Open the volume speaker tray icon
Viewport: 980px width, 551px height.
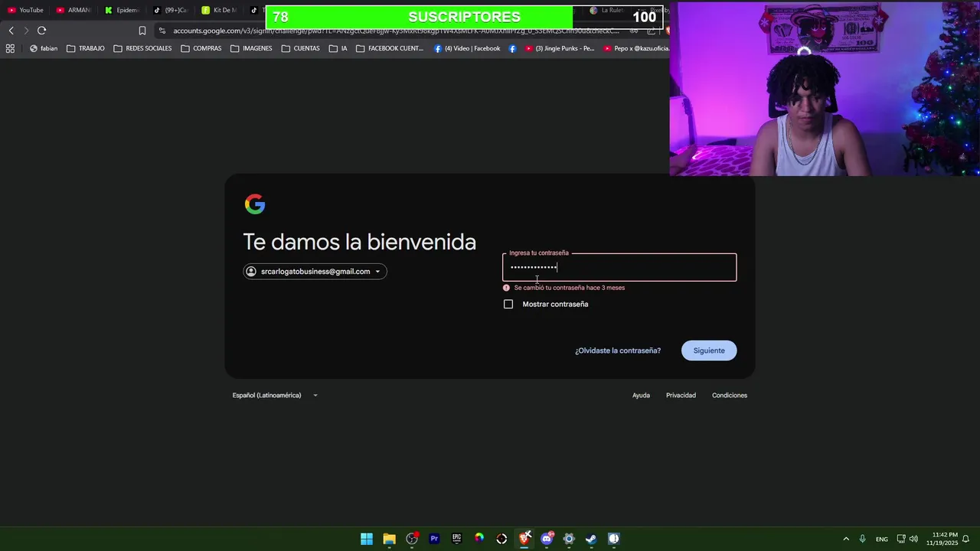pyautogui.click(x=913, y=539)
